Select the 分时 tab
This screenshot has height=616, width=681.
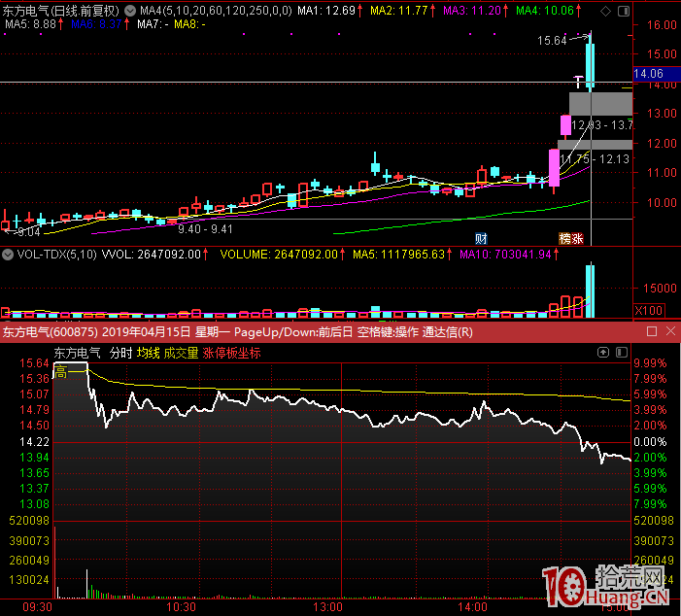point(120,353)
